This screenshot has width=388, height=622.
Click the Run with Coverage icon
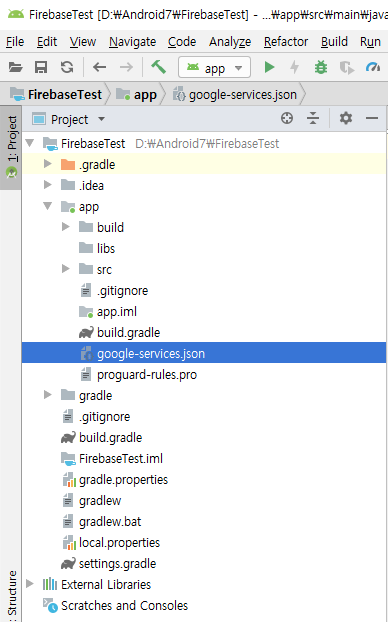click(347, 68)
